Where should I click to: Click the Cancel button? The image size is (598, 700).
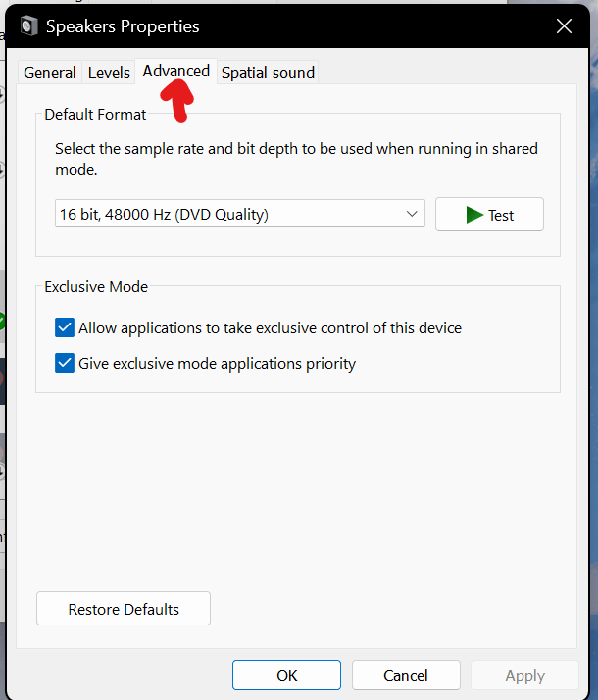(406, 675)
